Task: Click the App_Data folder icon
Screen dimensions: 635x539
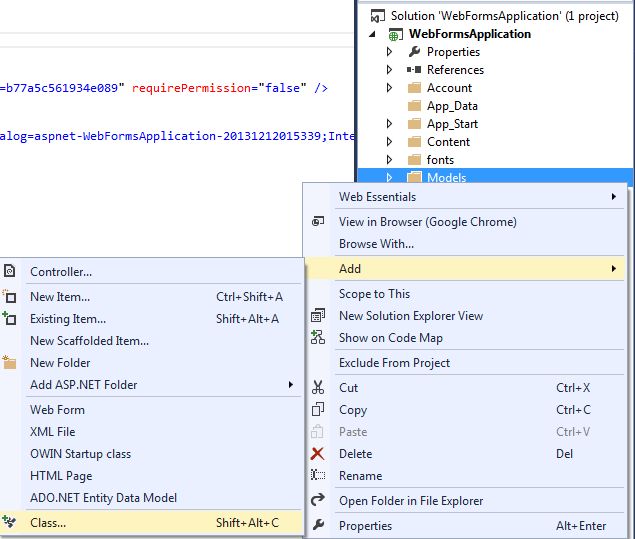Action: coord(414,106)
